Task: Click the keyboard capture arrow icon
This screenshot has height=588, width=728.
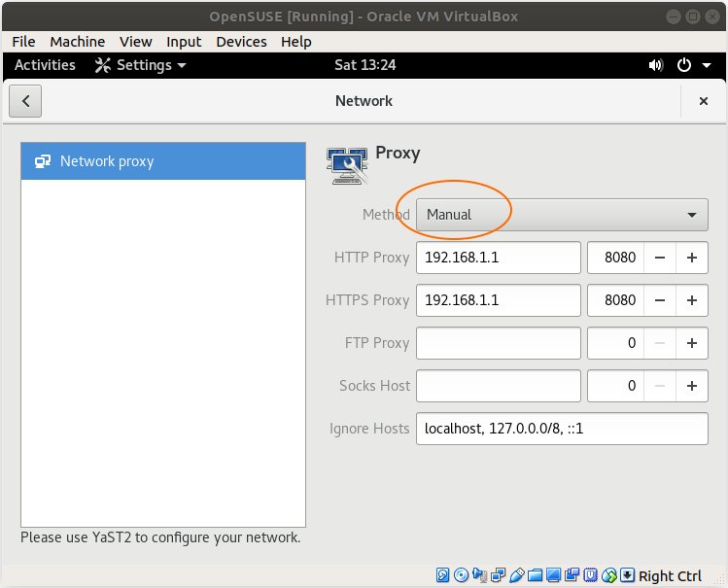Action: (627, 575)
